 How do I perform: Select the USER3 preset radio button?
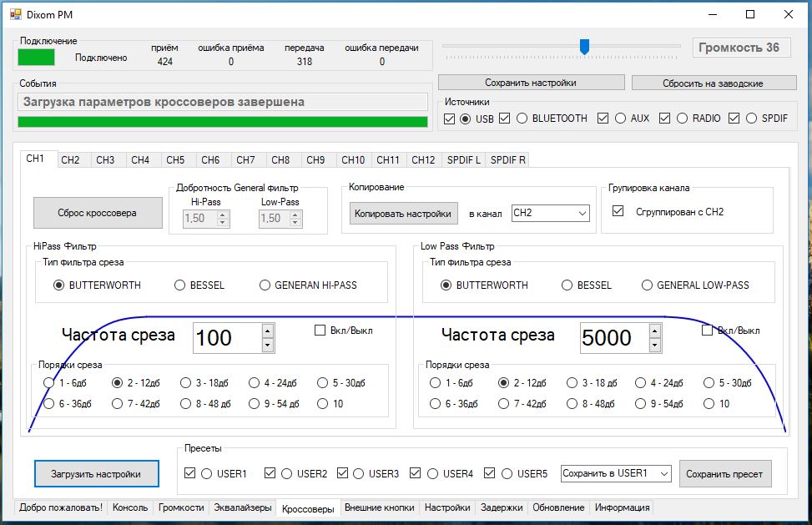358,474
